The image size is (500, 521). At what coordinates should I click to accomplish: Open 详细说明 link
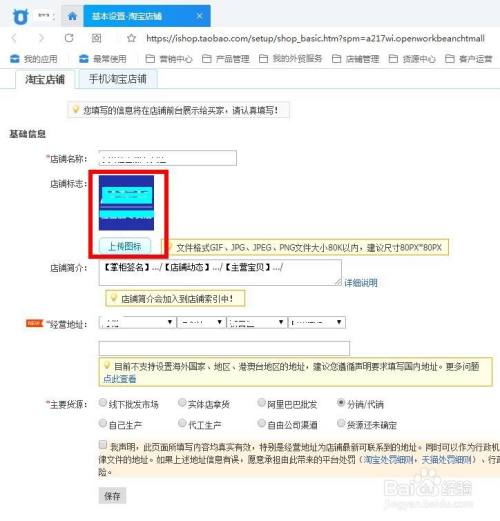(361, 283)
